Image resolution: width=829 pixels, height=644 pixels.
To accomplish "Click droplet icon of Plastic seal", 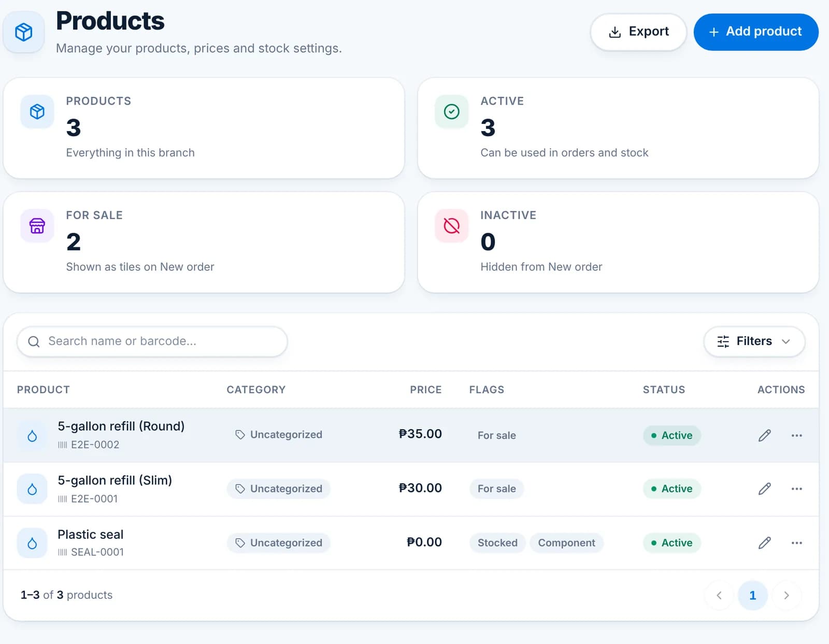I will click(x=32, y=543).
